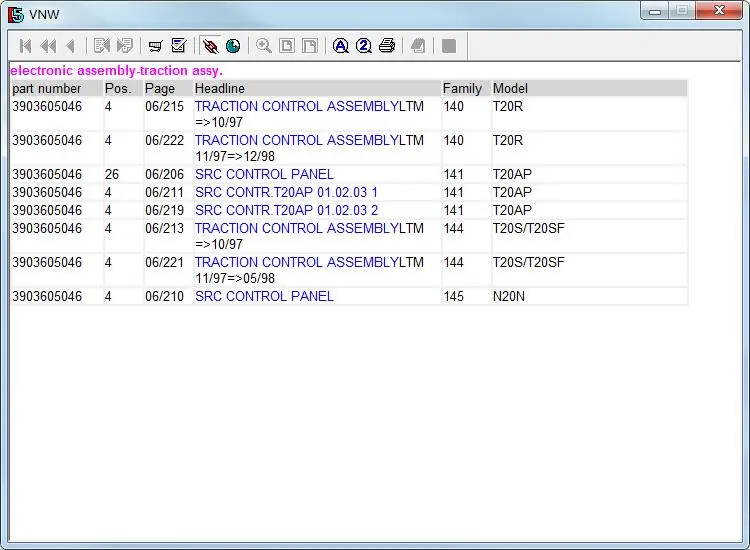This screenshot has height=550, width=750.
Task: Toggle the chain link tool icon
Action: coord(210,46)
